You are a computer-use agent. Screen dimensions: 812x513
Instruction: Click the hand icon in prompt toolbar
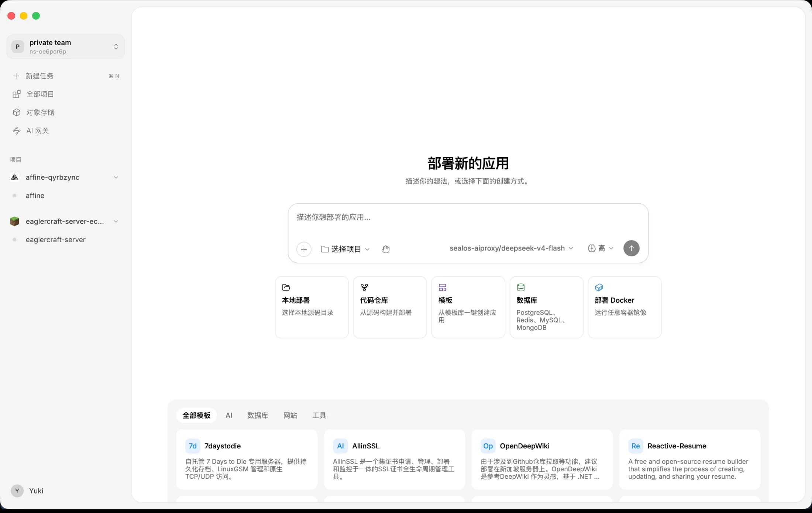pyautogui.click(x=386, y=249)
